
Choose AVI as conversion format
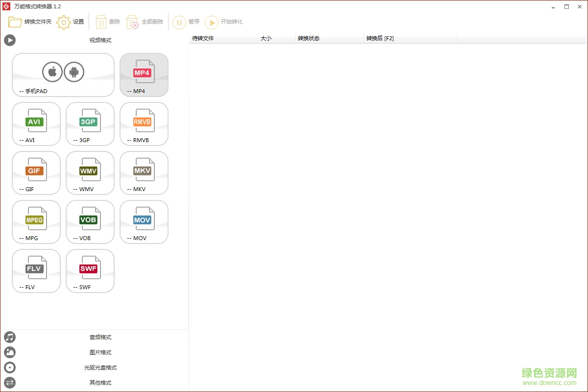pos(36,124)
